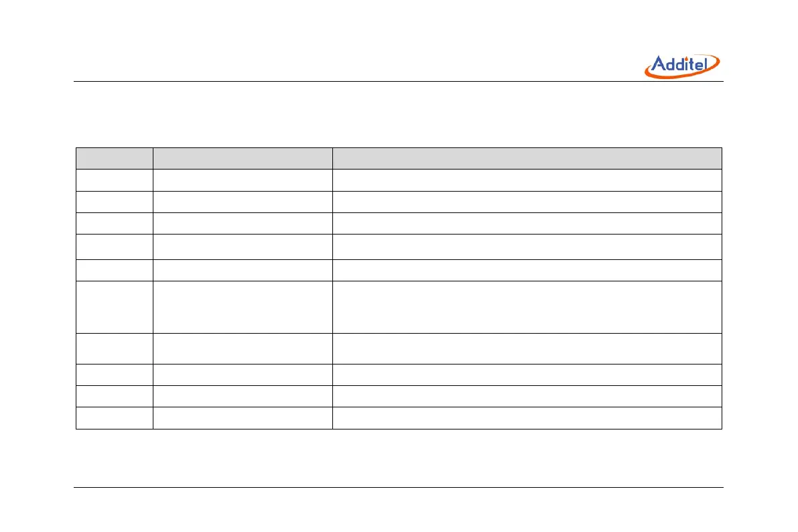Select last column cell in fifth body row
Image resolution: width=798 pixels, height=532 pixels.
tap(527, 270)
